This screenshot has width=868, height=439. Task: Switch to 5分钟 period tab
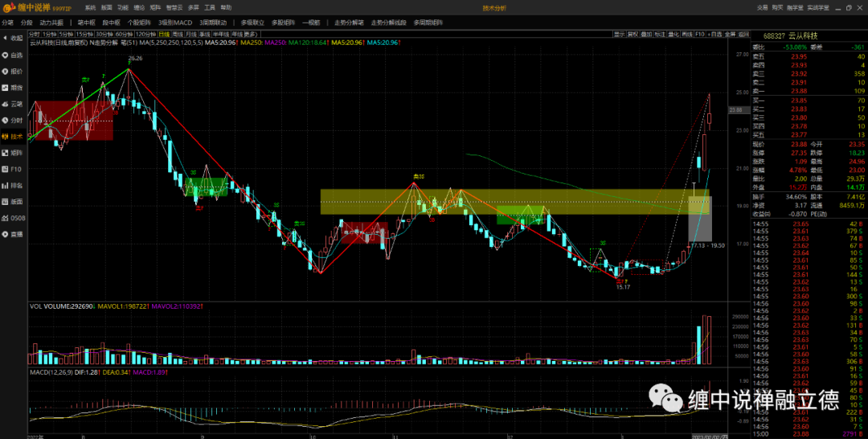66,35
